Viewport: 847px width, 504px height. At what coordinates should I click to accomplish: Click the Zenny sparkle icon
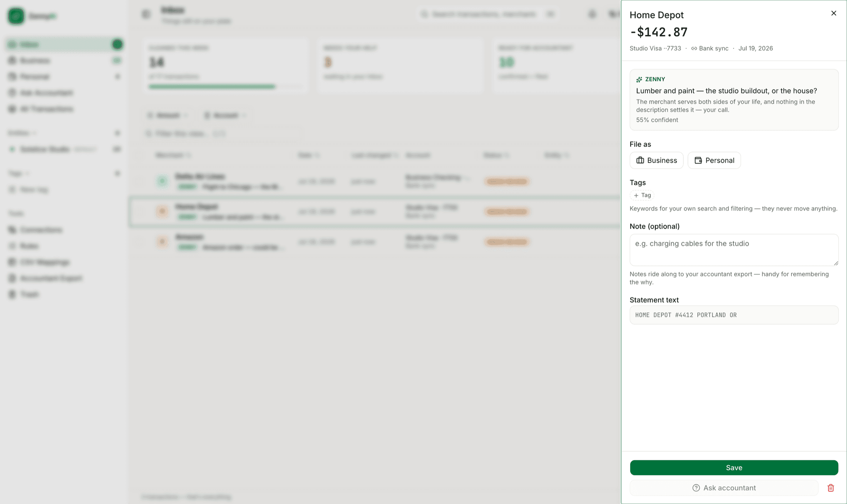639,79
